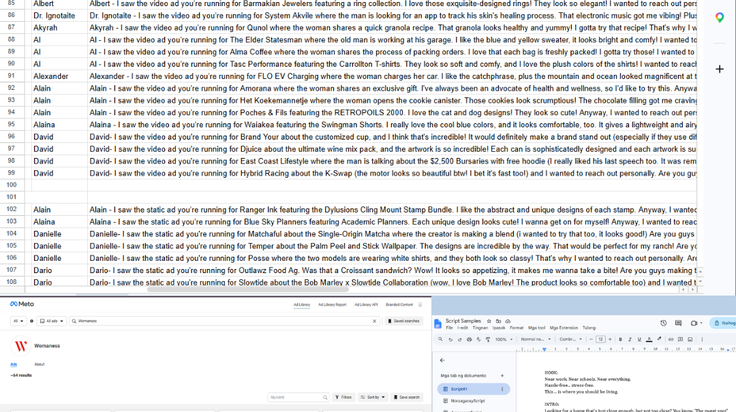The width and height of the screenshot is (736, 412).
Task: Select the NorzagarayScript document tab
Action: (468, 401)
